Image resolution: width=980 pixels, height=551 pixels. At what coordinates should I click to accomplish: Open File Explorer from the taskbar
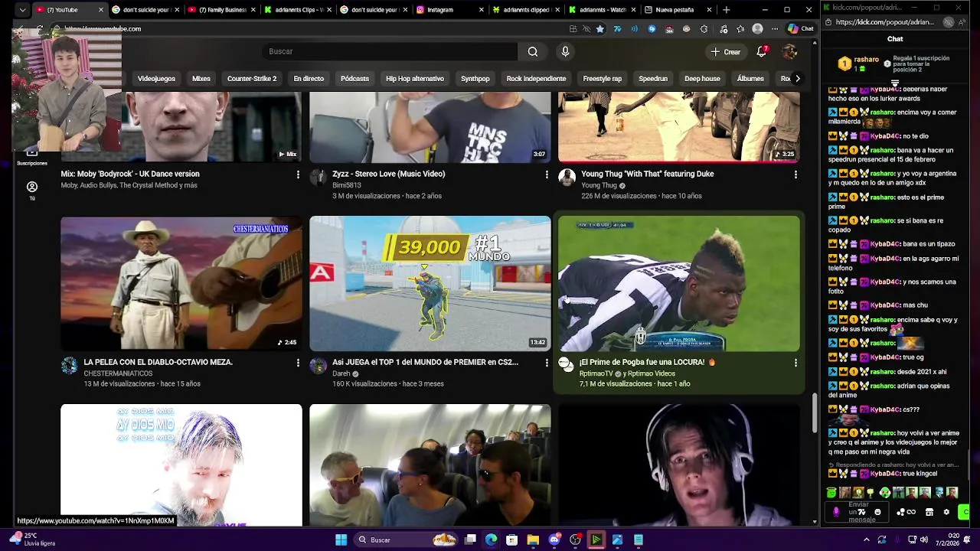pyautogui.click(x=533, y=540)
